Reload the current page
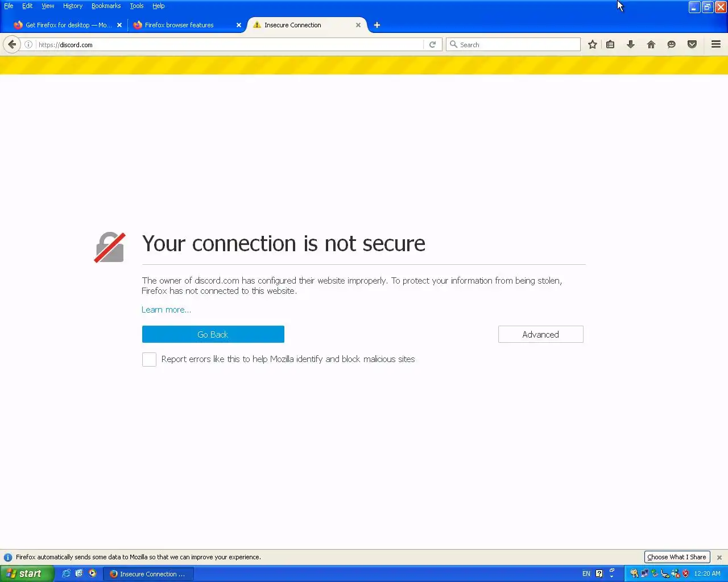This screenshot has width=728, height=582. [432, 44]
